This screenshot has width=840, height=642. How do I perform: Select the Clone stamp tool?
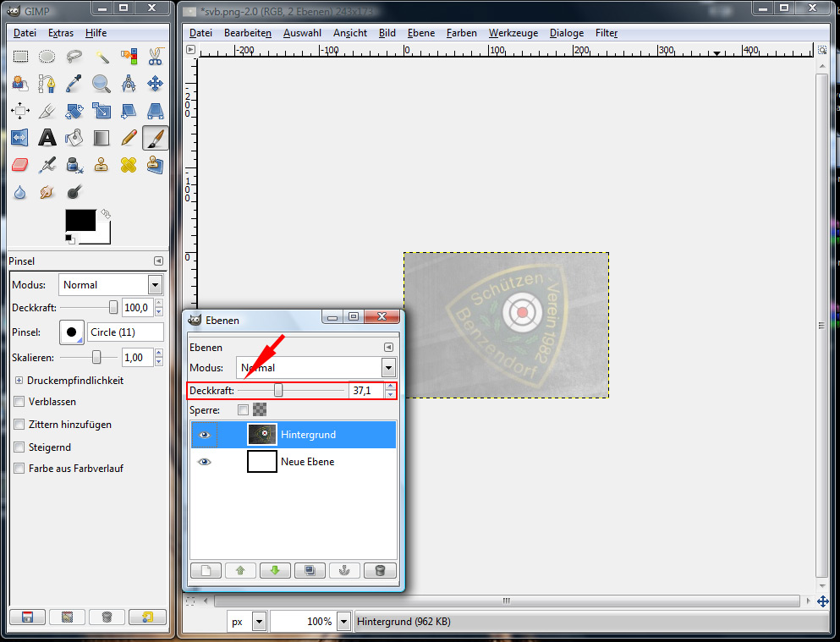(x=102, y=165)
